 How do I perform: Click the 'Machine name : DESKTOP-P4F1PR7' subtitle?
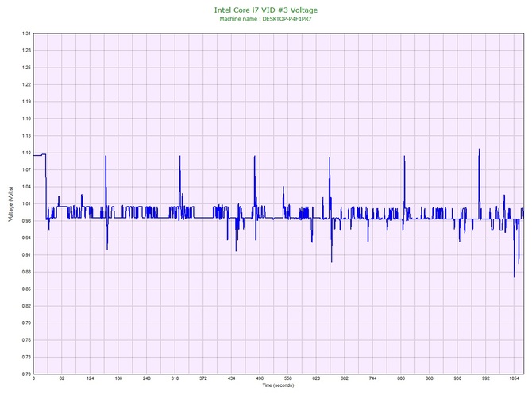click(265, 19)
